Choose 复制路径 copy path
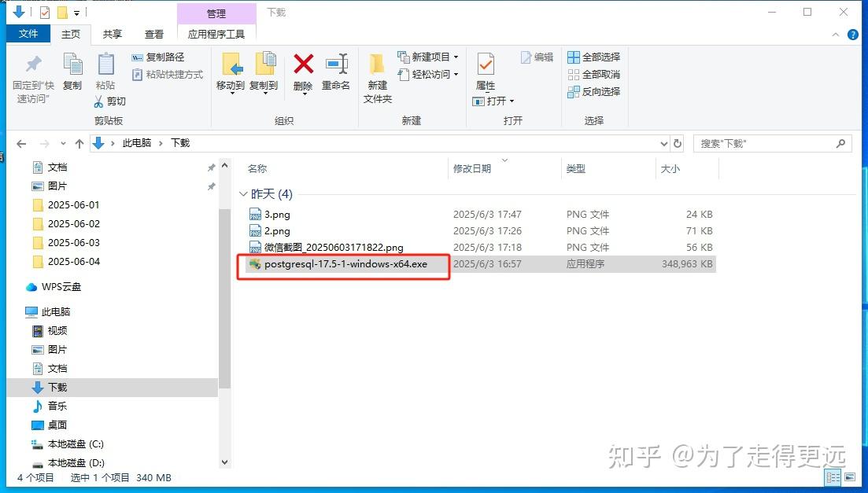The image size is (868, 493). pos(157,57)
